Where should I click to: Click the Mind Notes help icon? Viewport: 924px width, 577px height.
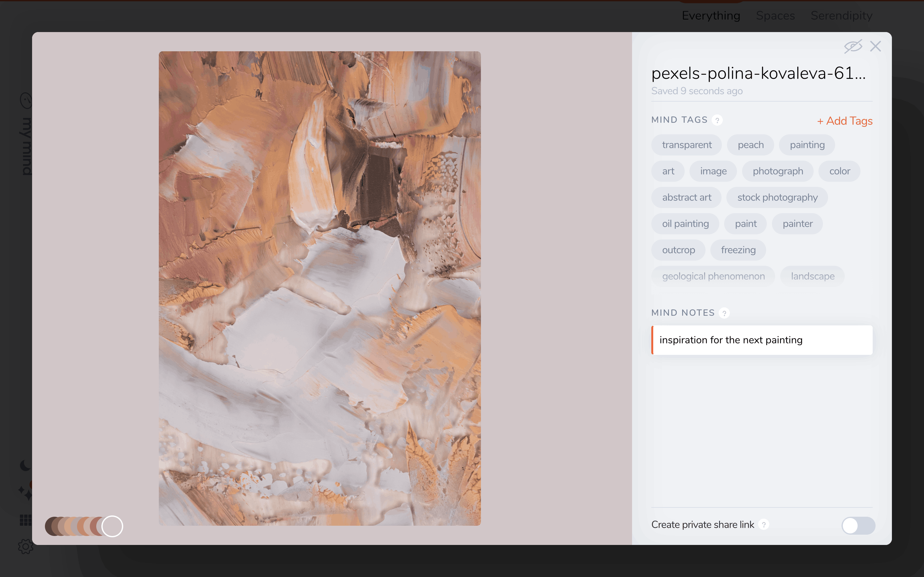click(x=724, y=313)
